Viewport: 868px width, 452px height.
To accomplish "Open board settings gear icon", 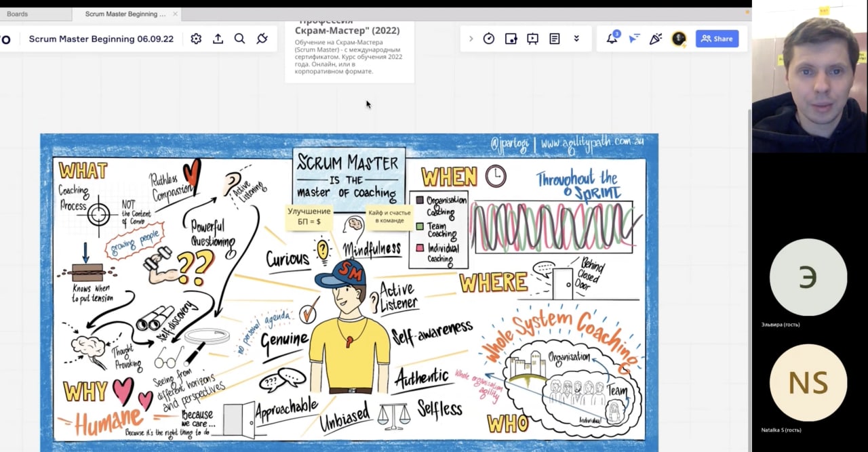I will point(196,39).
